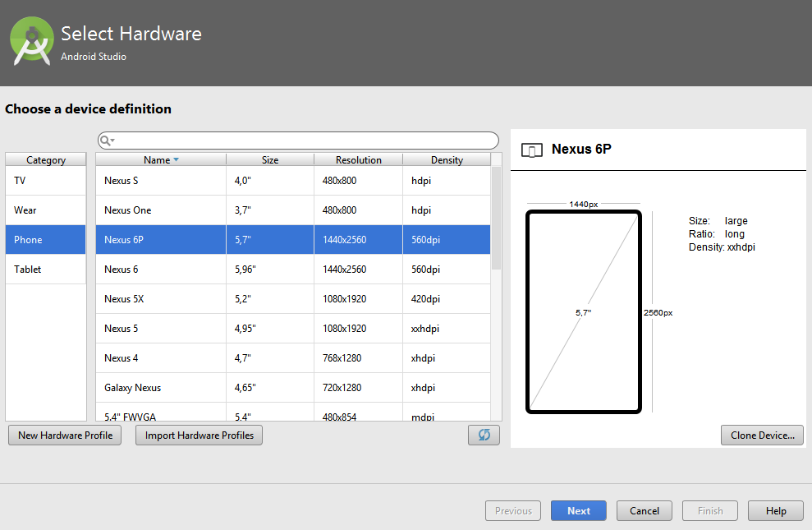Viewport: 812px width, 530px height.
Task: Click the Density column header
Action: tap(447, 159)
